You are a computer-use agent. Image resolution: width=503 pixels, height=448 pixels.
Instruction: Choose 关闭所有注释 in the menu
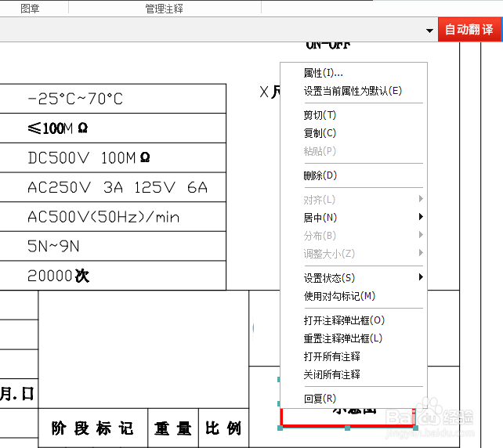tap(353, 374)
